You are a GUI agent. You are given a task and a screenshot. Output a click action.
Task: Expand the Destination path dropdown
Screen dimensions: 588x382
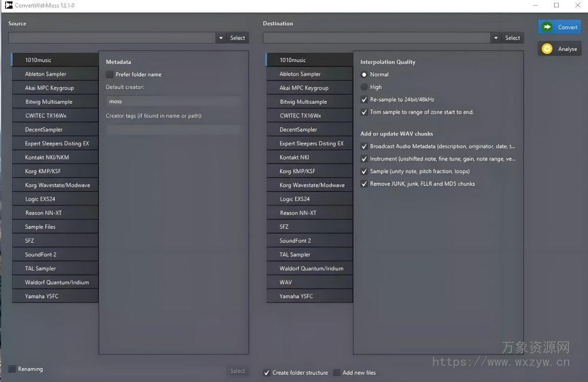496,37
